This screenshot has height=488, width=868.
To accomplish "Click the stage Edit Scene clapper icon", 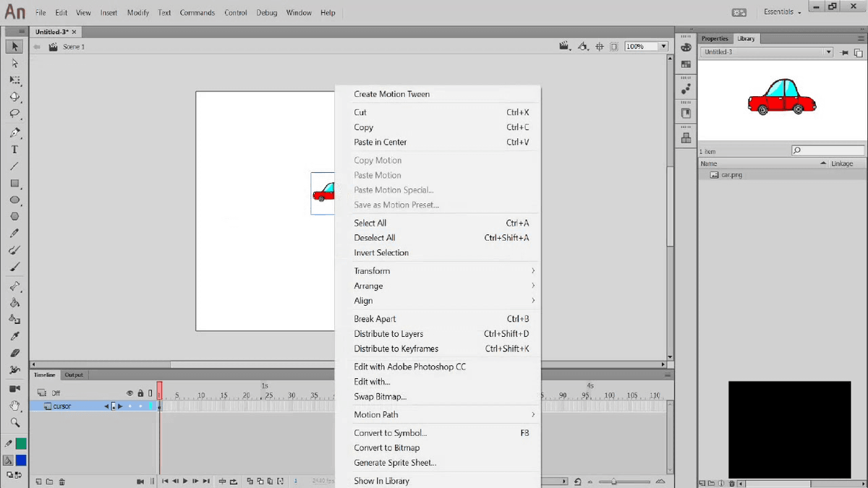I will [565, 46].
